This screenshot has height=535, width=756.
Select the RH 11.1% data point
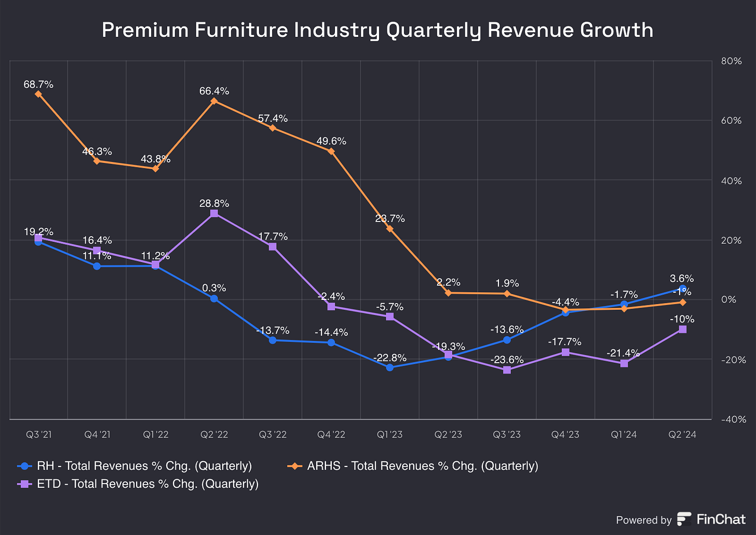click(97, 266)
